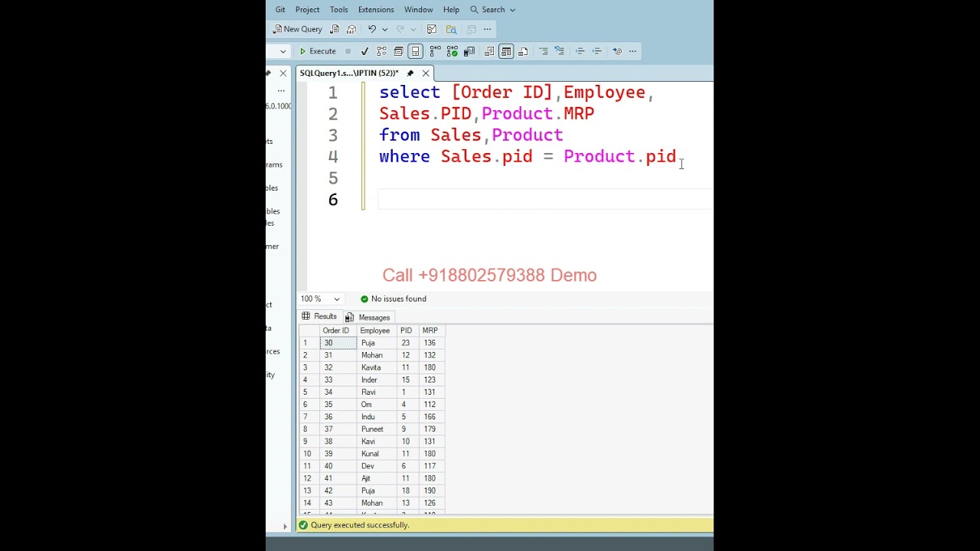Place cursor on empty line 6 of editor
Viewport: 980px width, 551px height.
point(545,200)
